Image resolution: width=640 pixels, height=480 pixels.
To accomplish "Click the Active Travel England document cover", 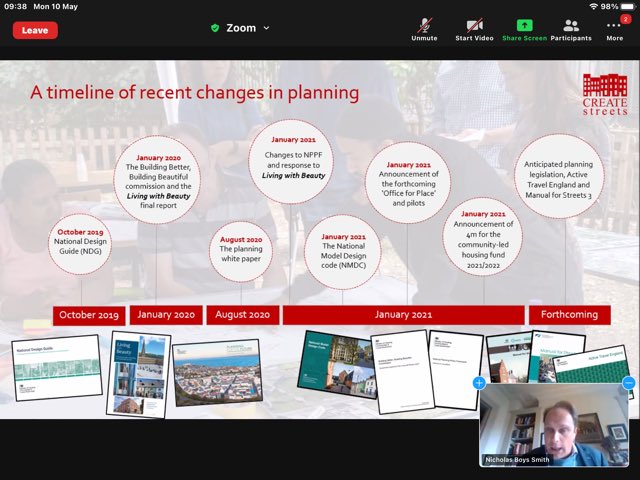I will (x=591, y=365).
